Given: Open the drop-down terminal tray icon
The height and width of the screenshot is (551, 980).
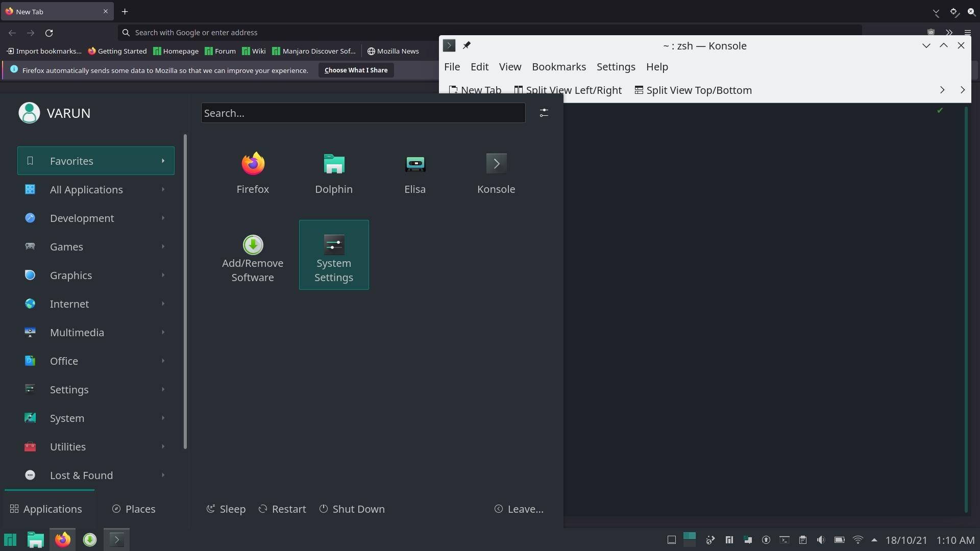Looking at the screenshot, I should [785, 540].
